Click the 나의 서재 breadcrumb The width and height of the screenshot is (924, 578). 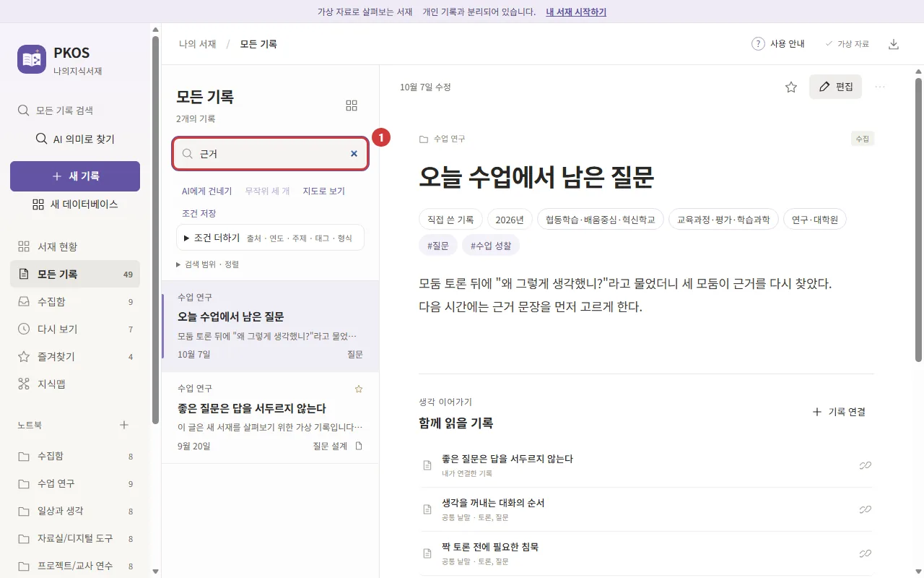click(x=198, y=44)
